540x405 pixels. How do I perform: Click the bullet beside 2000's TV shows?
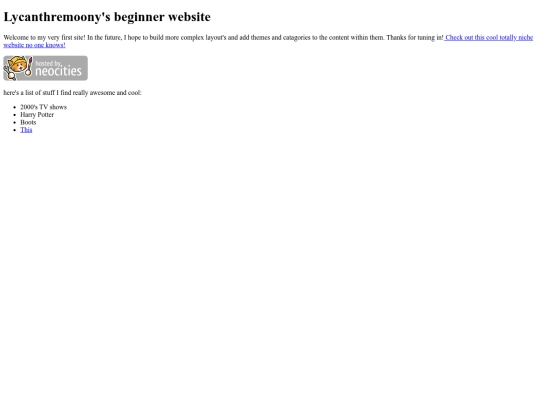click(x=15, y=107)
